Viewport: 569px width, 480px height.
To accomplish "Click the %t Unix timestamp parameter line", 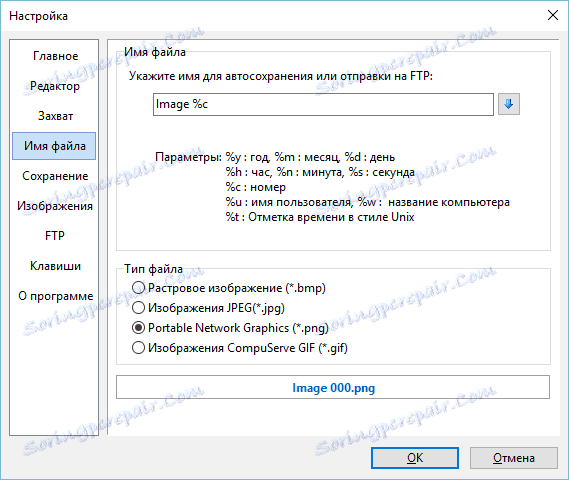I will (320, 217).
